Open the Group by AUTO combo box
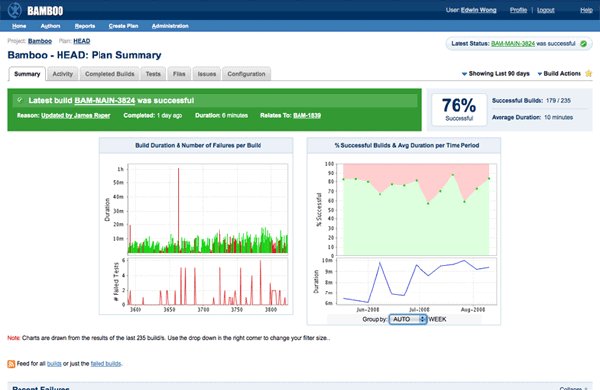 pos(408,319)
